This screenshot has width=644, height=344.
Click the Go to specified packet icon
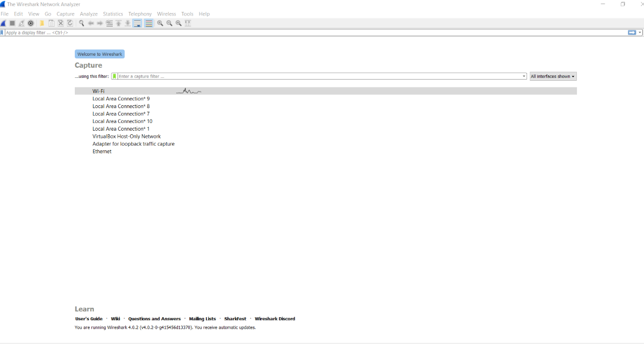click(109, 23)
